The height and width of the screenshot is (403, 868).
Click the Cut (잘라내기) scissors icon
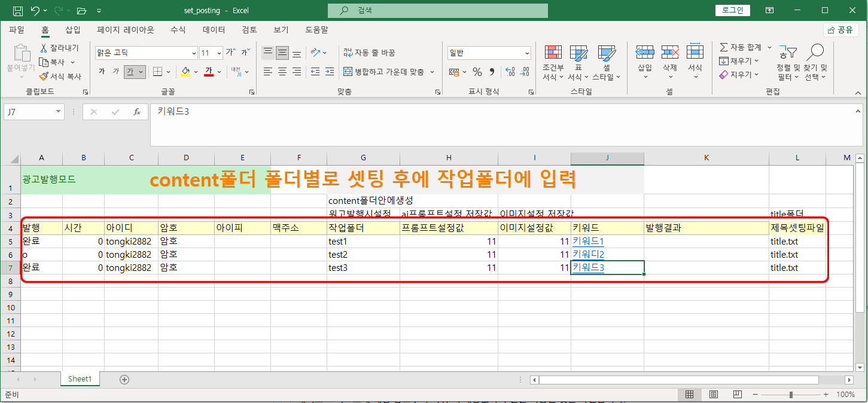44,48
